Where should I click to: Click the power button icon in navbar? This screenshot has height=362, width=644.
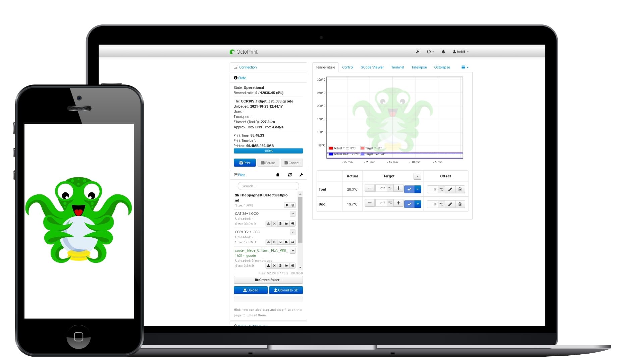pos(429,52)
